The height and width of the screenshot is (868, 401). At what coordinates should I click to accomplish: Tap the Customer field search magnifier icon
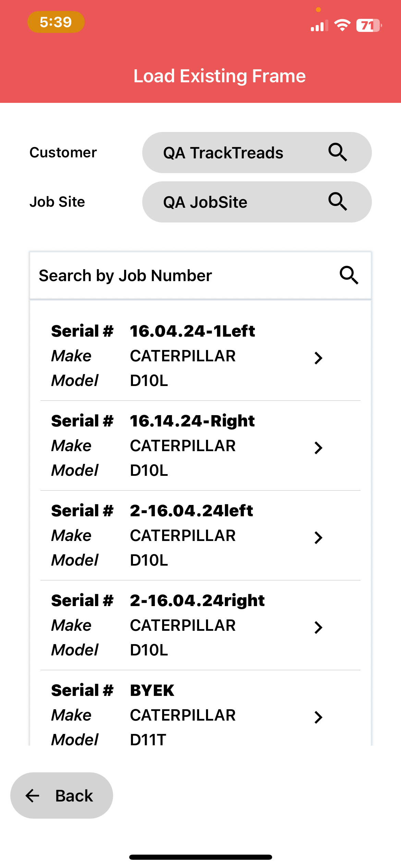pos(338,152)
